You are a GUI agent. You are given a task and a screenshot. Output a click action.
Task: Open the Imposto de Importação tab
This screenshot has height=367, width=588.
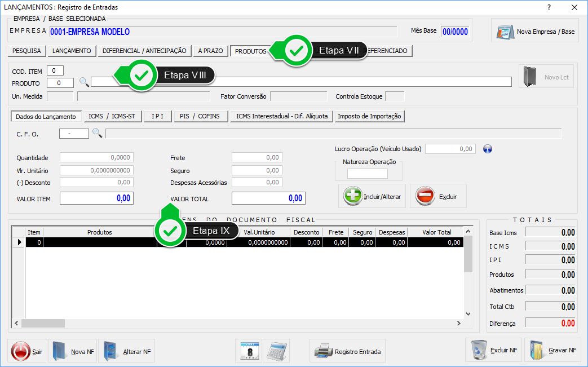click(369, 117)
